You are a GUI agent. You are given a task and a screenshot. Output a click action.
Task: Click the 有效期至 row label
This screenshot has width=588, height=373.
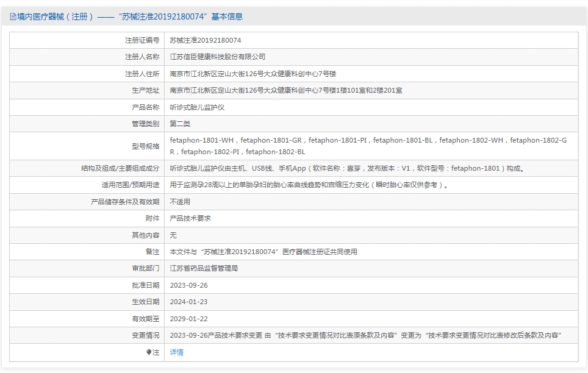146,319
